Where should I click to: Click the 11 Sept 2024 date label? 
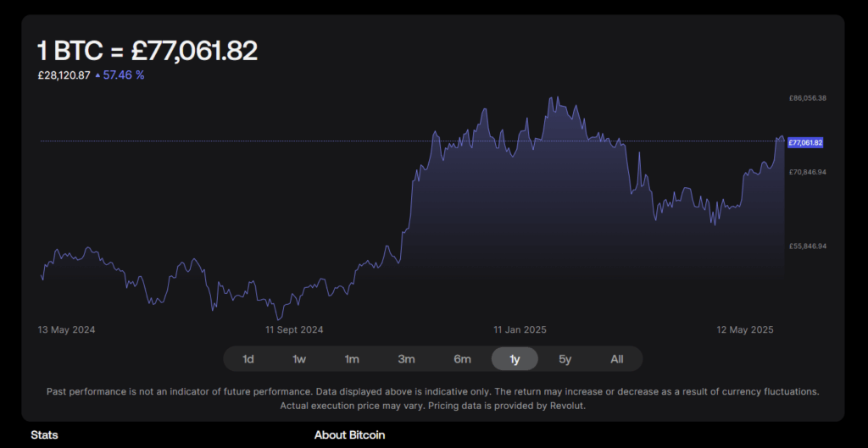click(x=294, y=329)
